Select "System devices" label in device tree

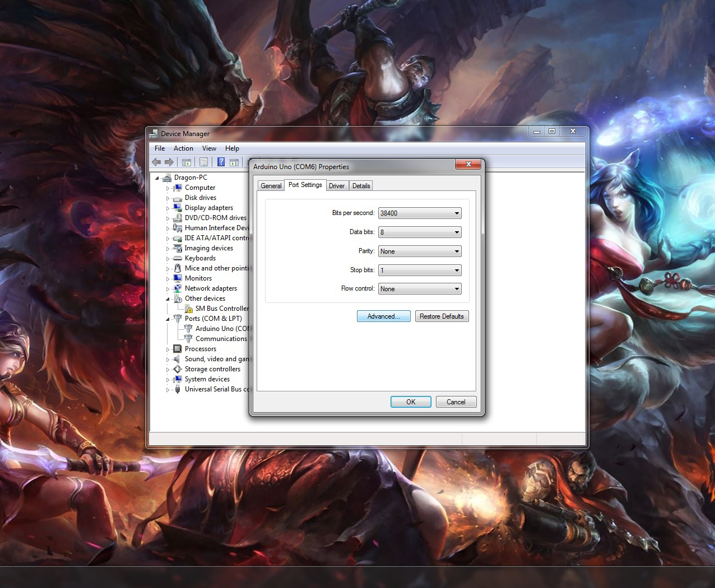click(207, 379)
